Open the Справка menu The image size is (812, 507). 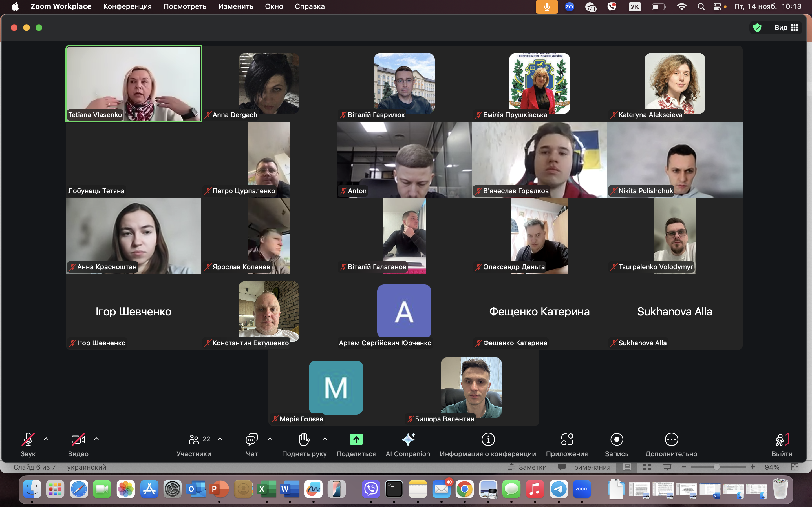[x=309, y=6]
